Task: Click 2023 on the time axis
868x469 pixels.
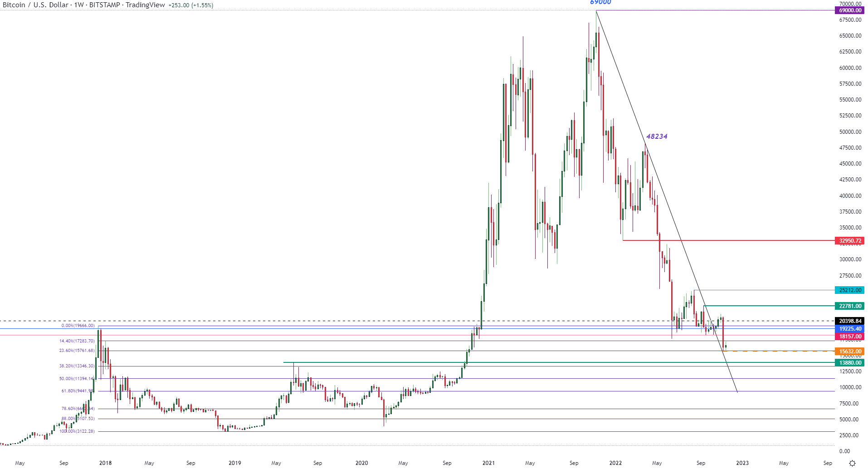Action: (x=742, y=463)
